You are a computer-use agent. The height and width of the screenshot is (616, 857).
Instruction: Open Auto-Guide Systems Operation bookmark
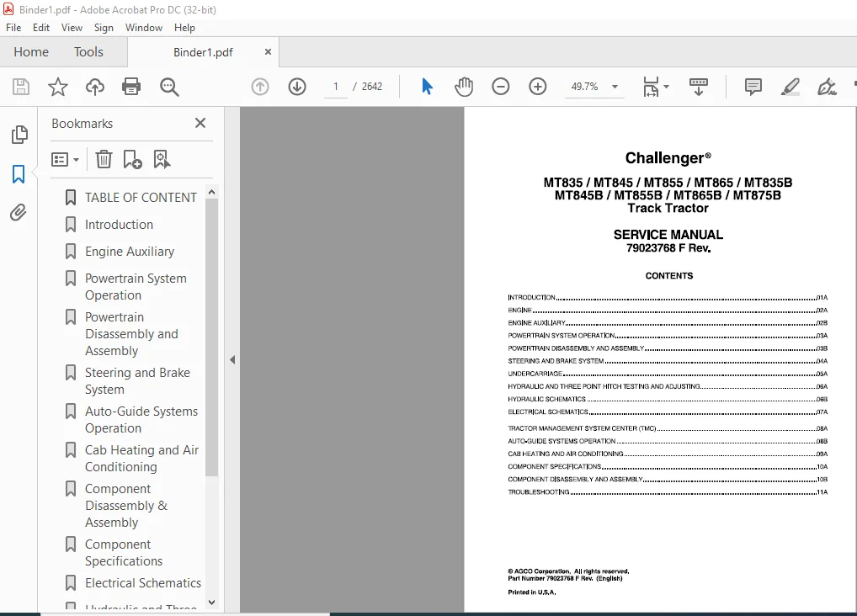pyautogui.click(x=141, y=420)
